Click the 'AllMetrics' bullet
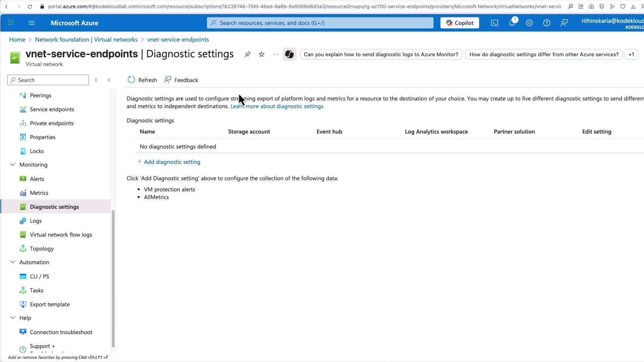644x362 pixels. pos(156,197)
